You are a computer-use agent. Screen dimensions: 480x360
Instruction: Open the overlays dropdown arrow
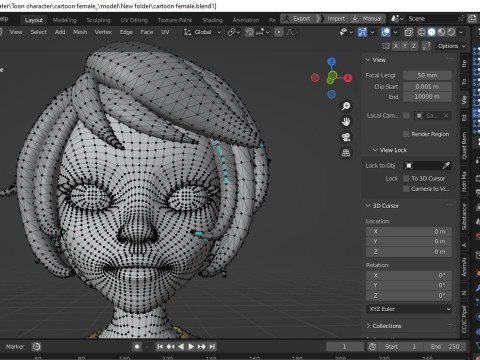395,32
